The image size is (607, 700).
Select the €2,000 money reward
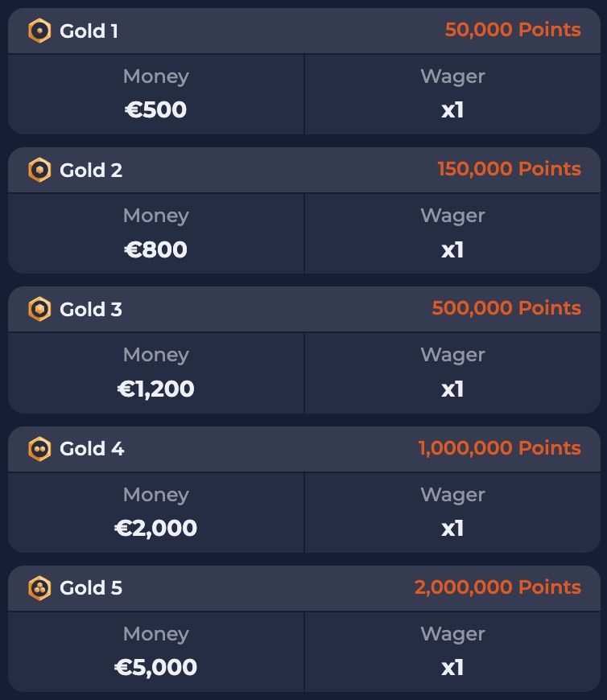click(156, 528)
